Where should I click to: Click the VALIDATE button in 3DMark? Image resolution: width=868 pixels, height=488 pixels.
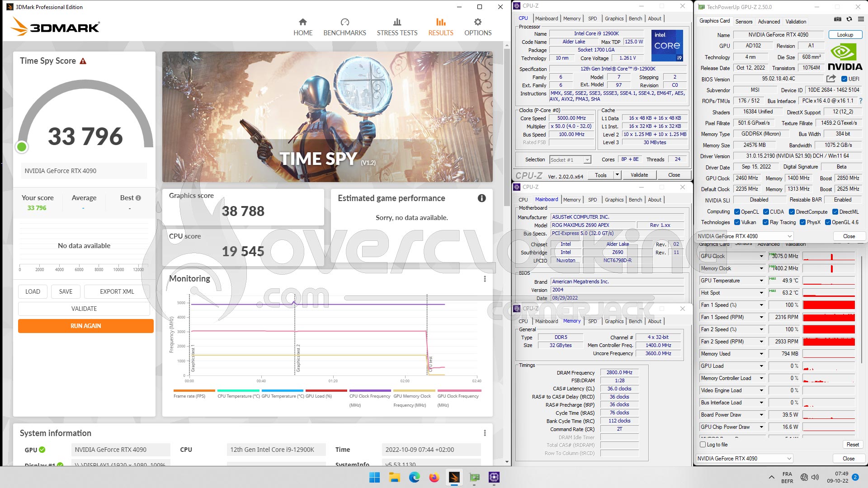click(84, 309)
